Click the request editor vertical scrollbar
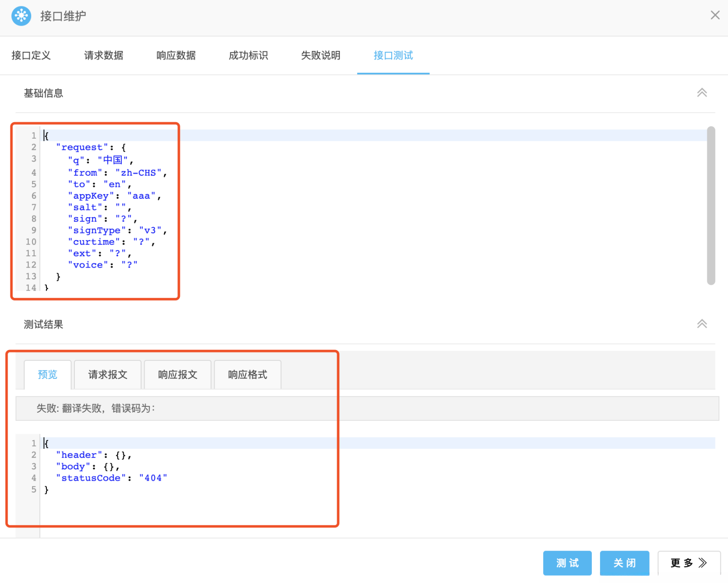The image size is (728, 587). point(711,205)
